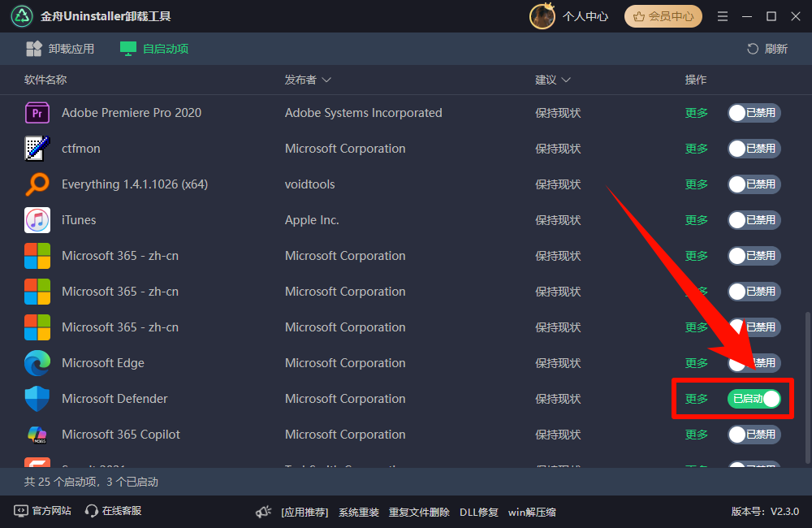This screenshot has height=528, width=812.
Task: Click the Microsoft 365 Copilot icon
Action: (37, 435)
